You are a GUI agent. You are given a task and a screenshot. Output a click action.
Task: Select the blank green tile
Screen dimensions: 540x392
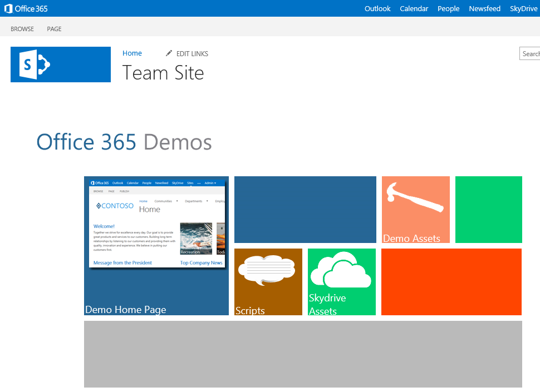[x=489, y=210]
